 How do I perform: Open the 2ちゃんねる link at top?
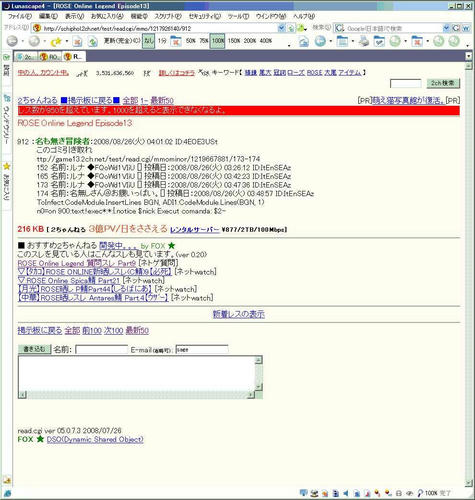[x=38, y=100]
